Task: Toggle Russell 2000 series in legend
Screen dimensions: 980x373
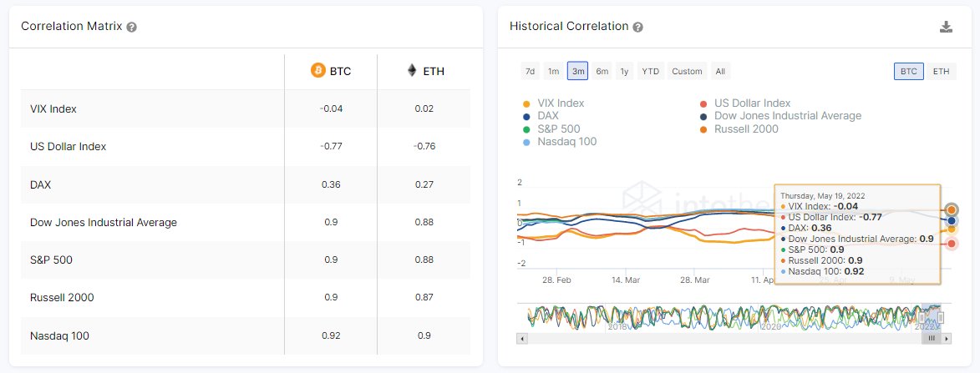Action: point(739,129)
